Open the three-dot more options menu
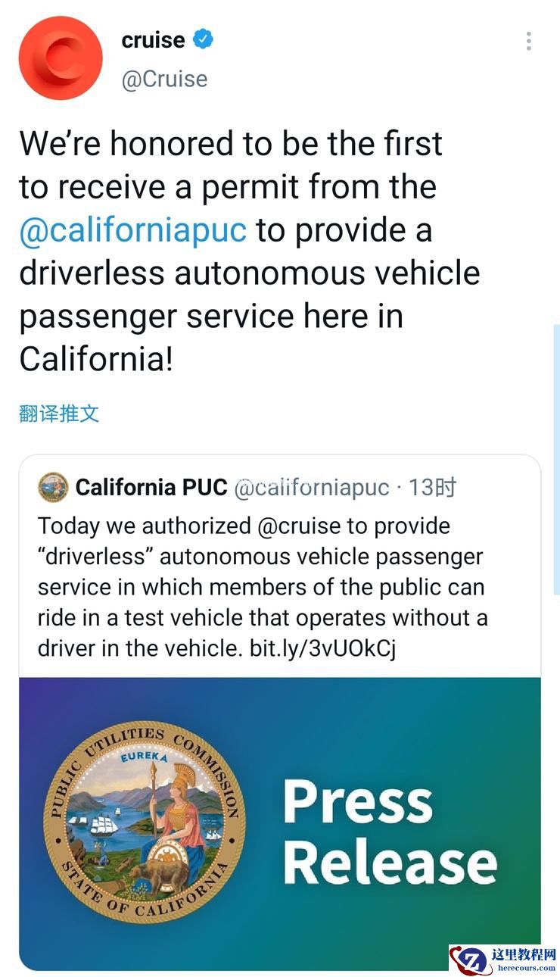Screen dimensions: 560x977 click(528, 41)
